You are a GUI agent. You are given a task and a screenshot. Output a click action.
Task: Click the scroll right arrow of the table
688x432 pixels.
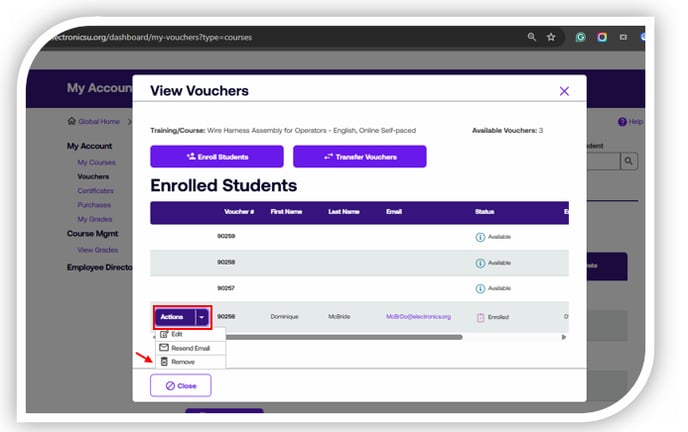point(564,337)
